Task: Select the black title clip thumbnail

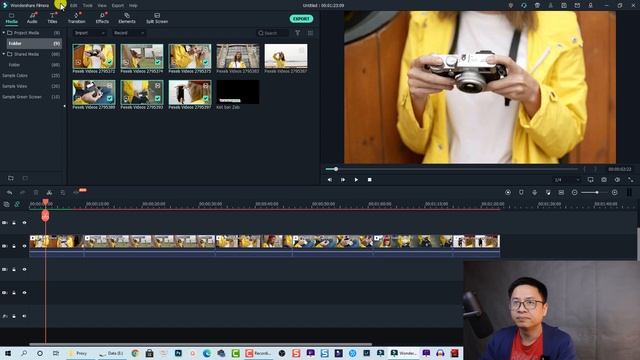Action: (x=238, y=92)
